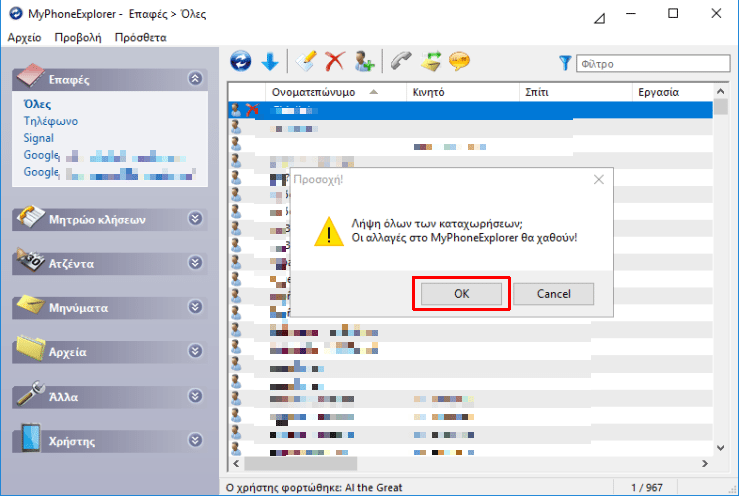The image size is (739, 496).
Task: Click the Χρήστης phone device icon
Action: (31, 438)
